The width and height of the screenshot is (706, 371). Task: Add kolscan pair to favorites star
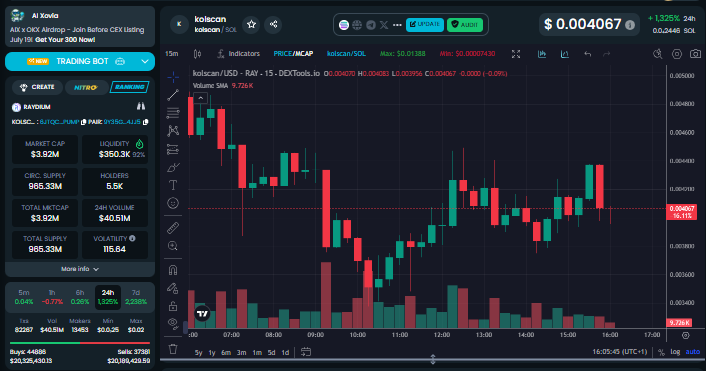(x=251, y=24)
